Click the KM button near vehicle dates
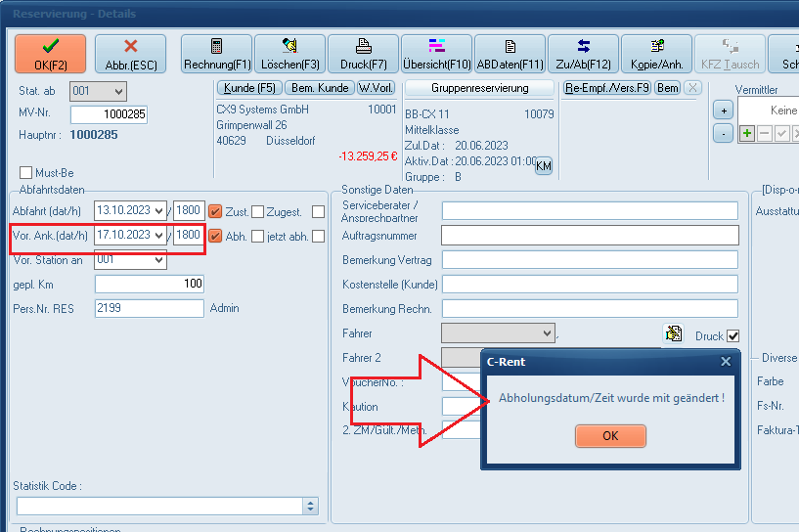 click(543, 164)
